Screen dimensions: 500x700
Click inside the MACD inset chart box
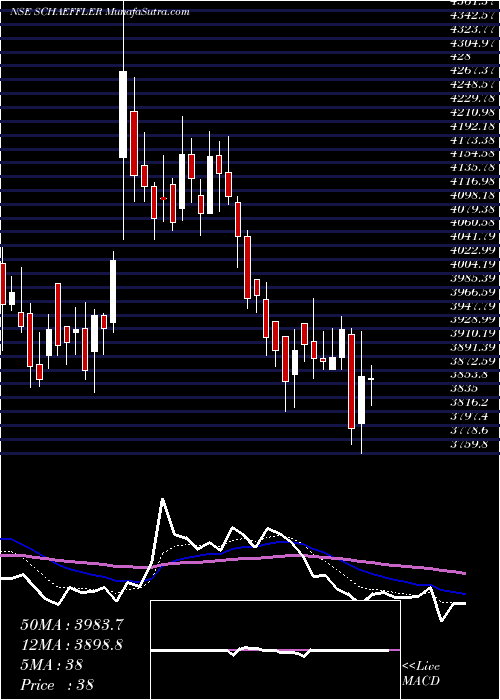(x=275, y=650)
